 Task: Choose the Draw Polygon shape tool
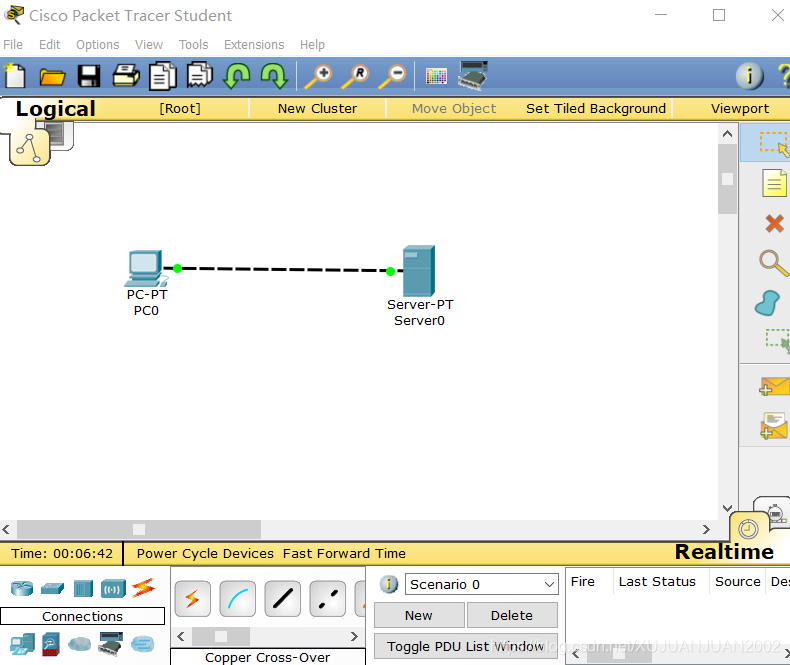click(767, 303)
